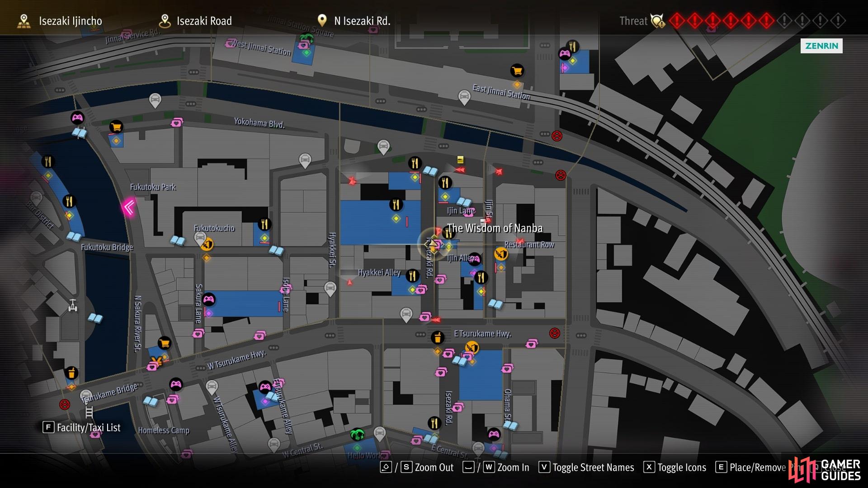This screenshot has width=868, height=488.
Task: Select the taxi icon on W Tsurukame Alley
Action: tap(212, 387)
